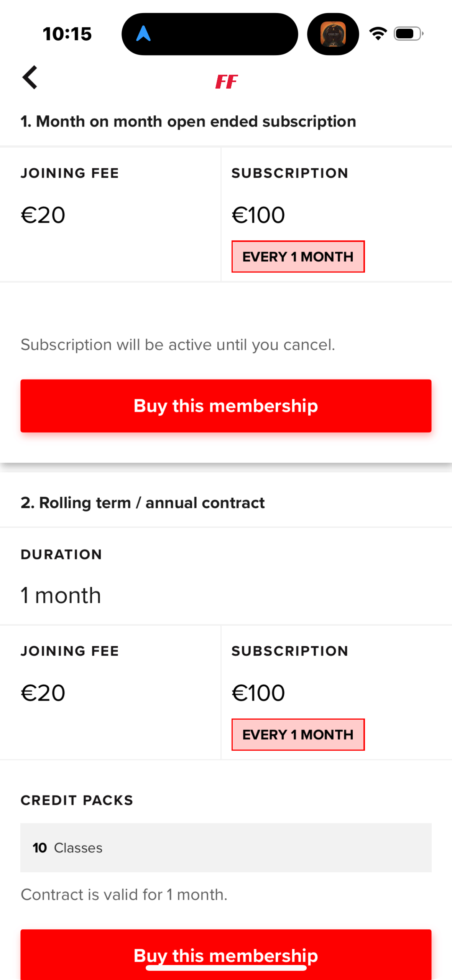The image size is (452, 980).
Task: Tap the home indicator bar
Action: 226,968
